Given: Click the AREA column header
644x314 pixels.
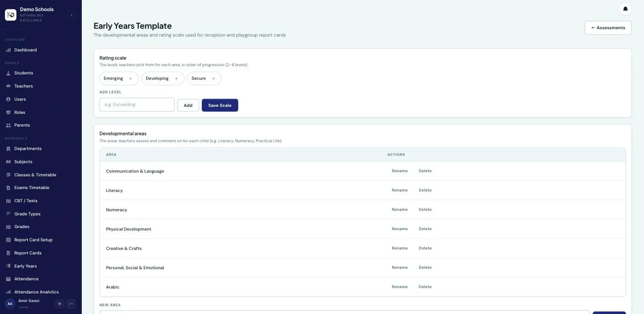Looking at the screenshot, I should pos(111,155).
